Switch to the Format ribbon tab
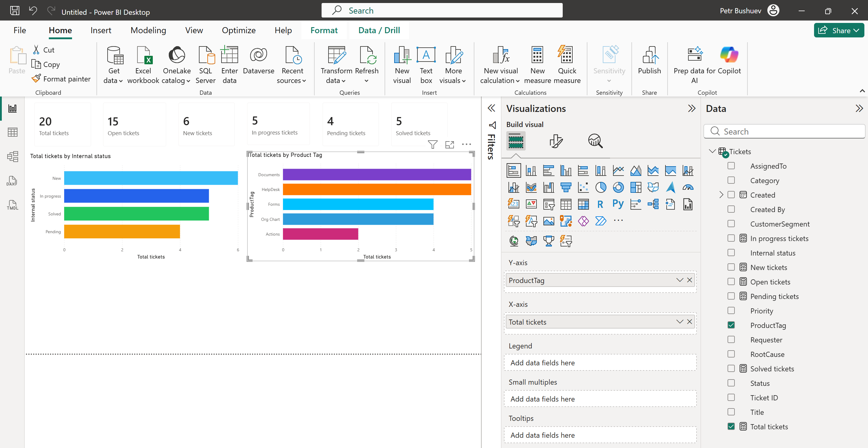This screenshot has height=448, width=868. click(324, 30)
